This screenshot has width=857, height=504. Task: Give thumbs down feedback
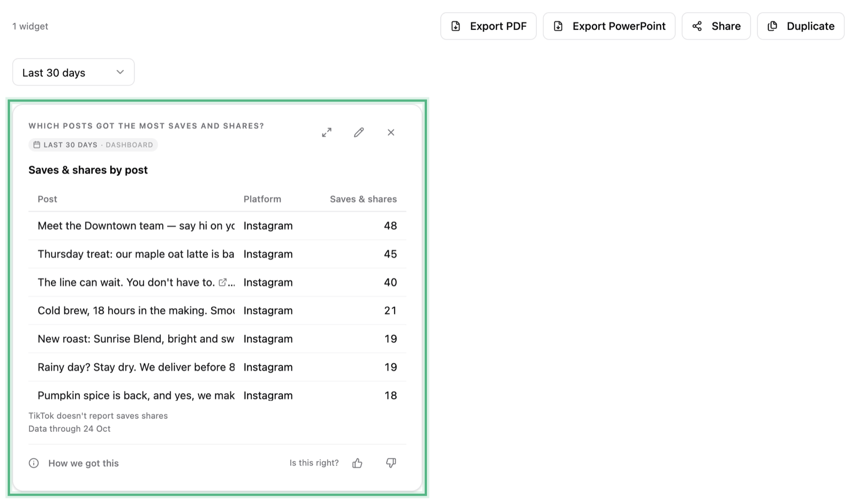coord(391,463)
